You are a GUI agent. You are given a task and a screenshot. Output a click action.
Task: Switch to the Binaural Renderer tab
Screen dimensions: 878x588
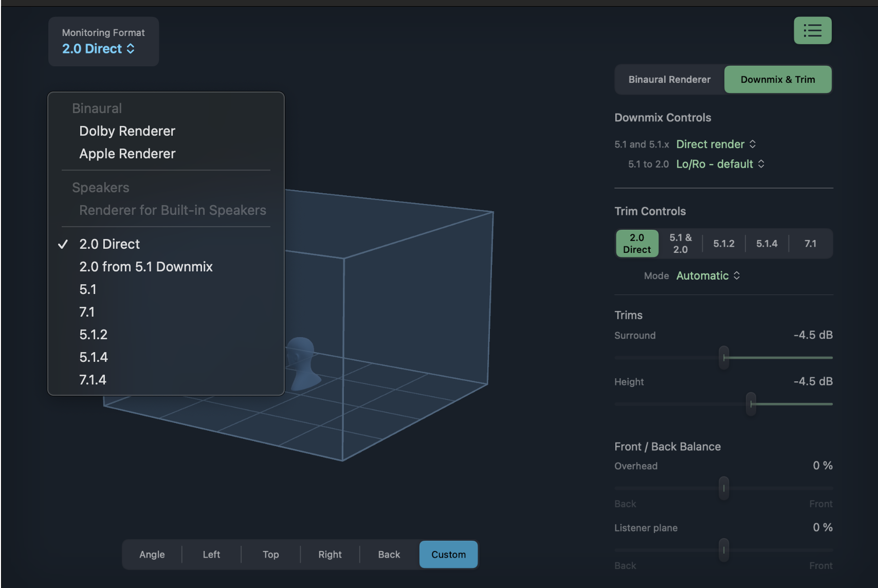[669, 80]
